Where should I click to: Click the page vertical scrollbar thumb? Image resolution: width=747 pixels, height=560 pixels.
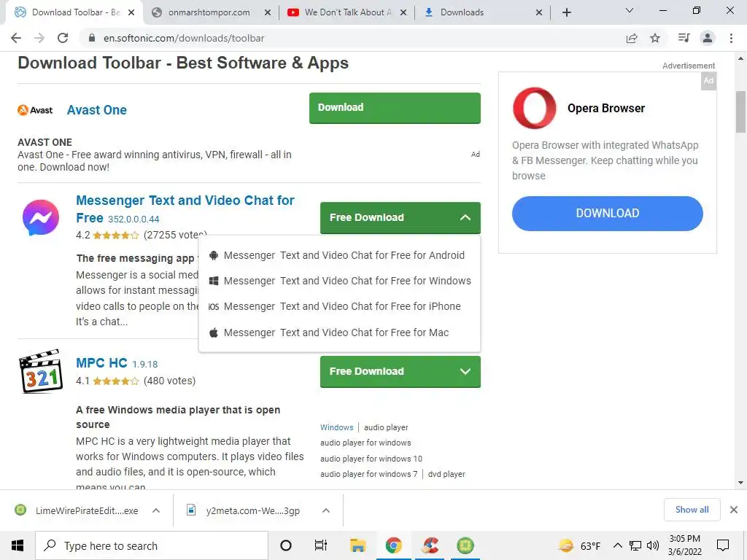click(740, 112)
